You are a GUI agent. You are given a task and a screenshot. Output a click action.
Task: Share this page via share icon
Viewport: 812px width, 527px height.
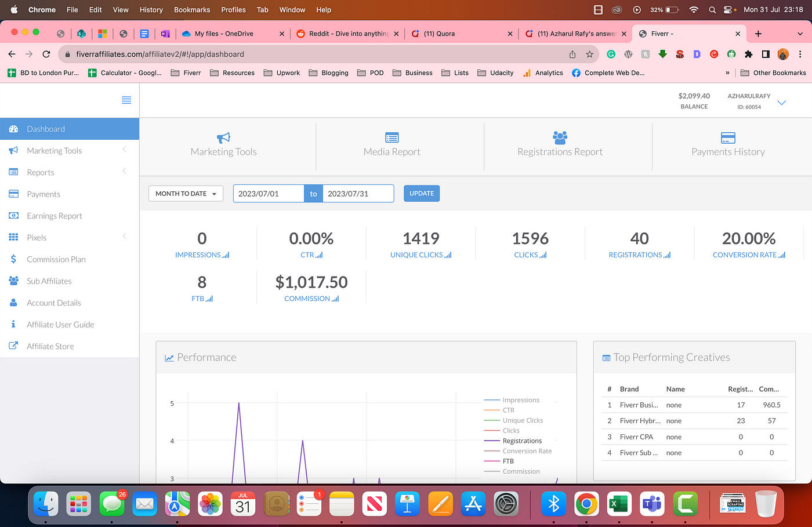pos(572,54)
